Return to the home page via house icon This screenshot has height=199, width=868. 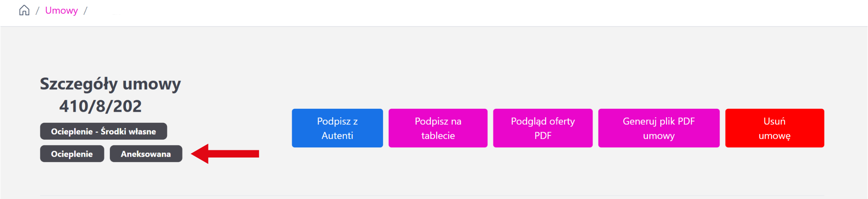point(24,10)
